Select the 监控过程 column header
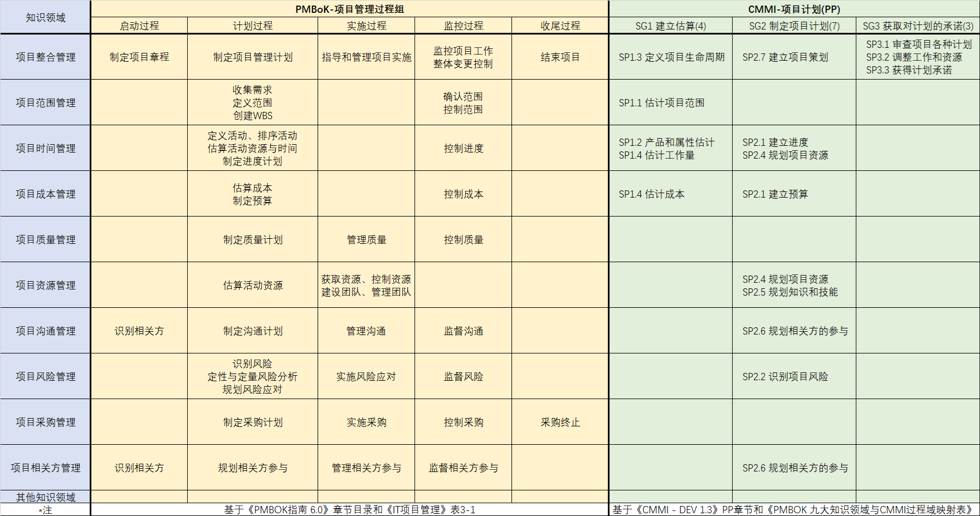Screen dimensions: 980x516 point(463,26)
